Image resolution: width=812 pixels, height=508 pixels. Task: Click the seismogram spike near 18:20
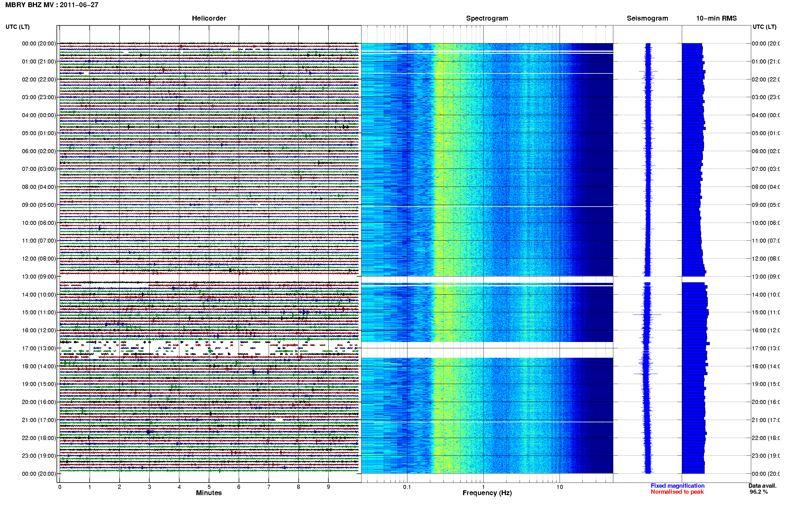pyautogui.click(x=646, y=374)
